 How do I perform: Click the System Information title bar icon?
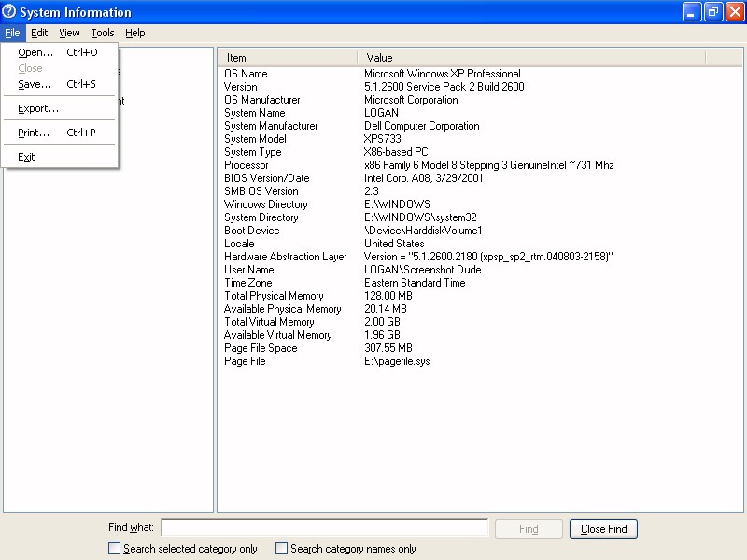click(8, 11)
